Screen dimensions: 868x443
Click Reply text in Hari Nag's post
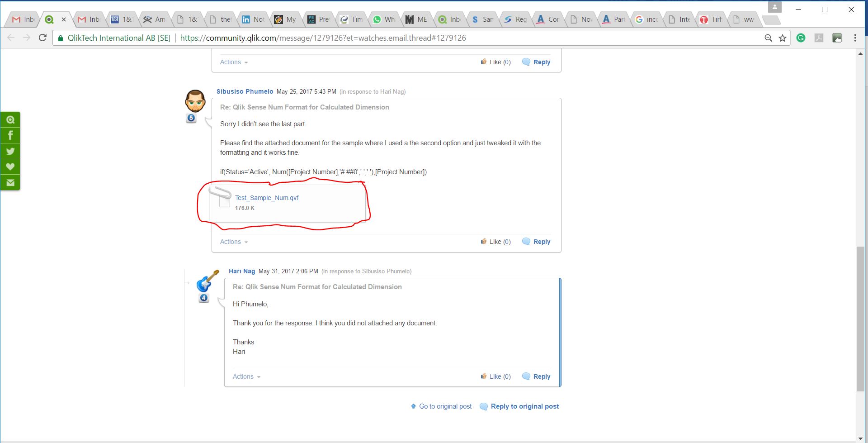542,376
